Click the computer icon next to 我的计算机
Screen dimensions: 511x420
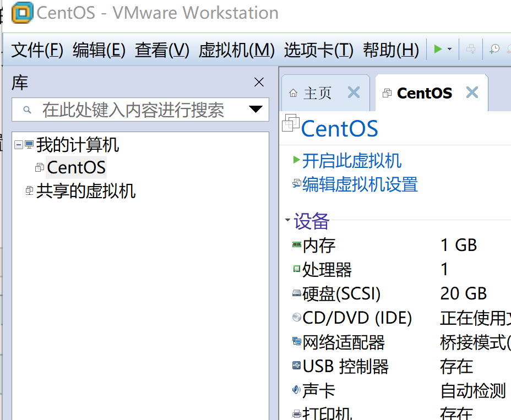[x=29, y=144]
